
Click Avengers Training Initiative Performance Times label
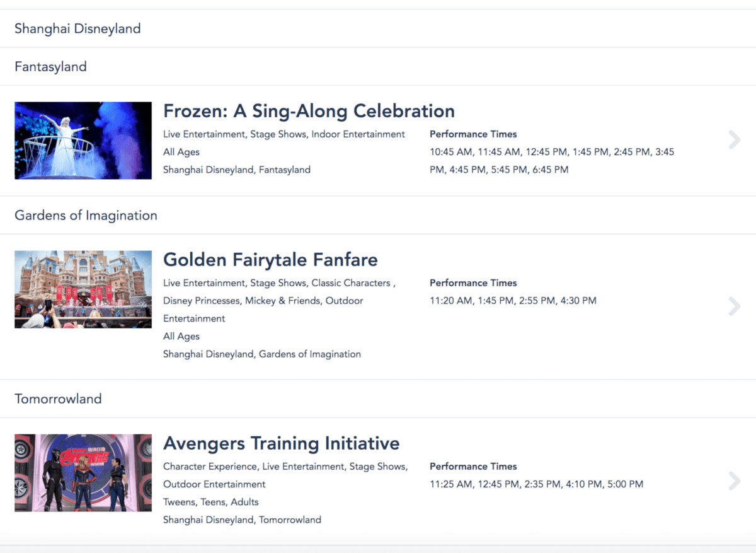[473, 467]
